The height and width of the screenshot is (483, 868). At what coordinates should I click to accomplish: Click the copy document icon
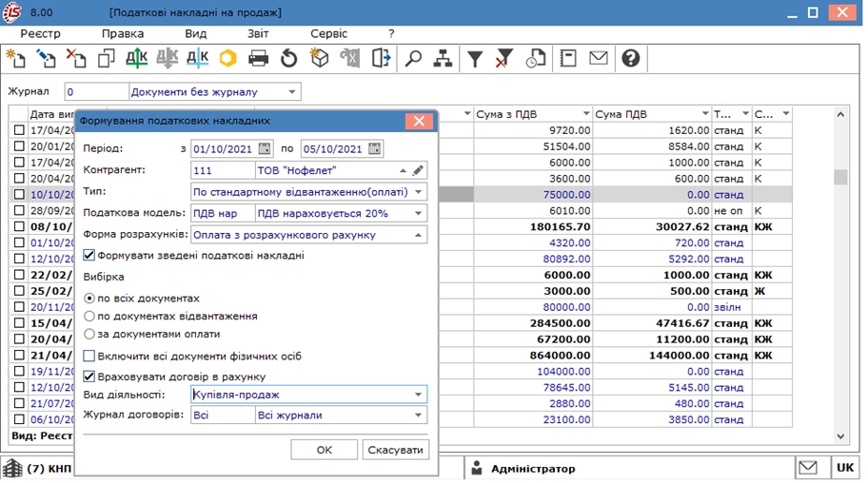pyautogui.click(x=107, y=58)
